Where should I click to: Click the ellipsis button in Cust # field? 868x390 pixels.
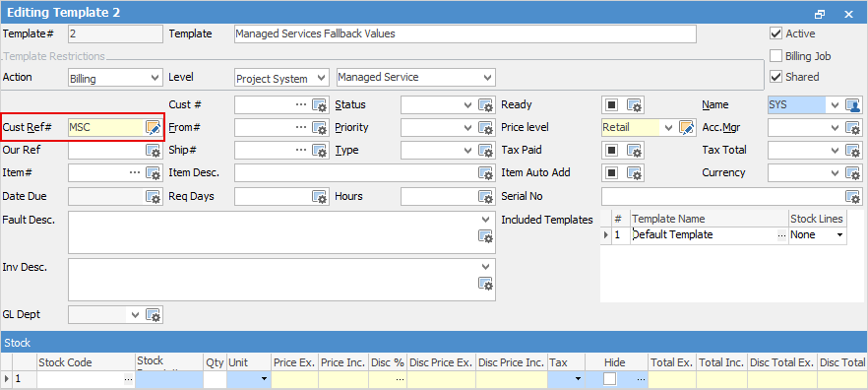click(301, 104)
